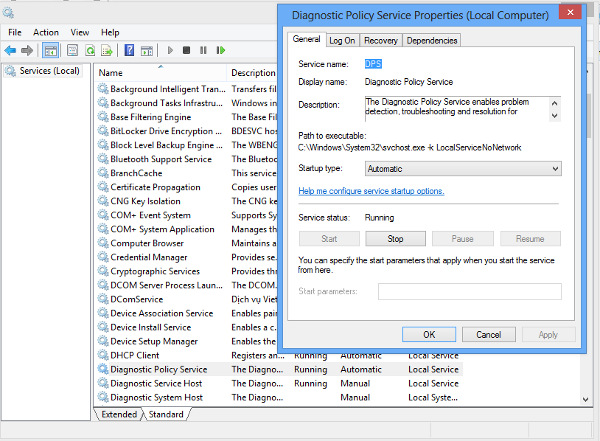Click gear icon of BranchCache service
This screenshot has height=441, width=600.
click(103, 173)
